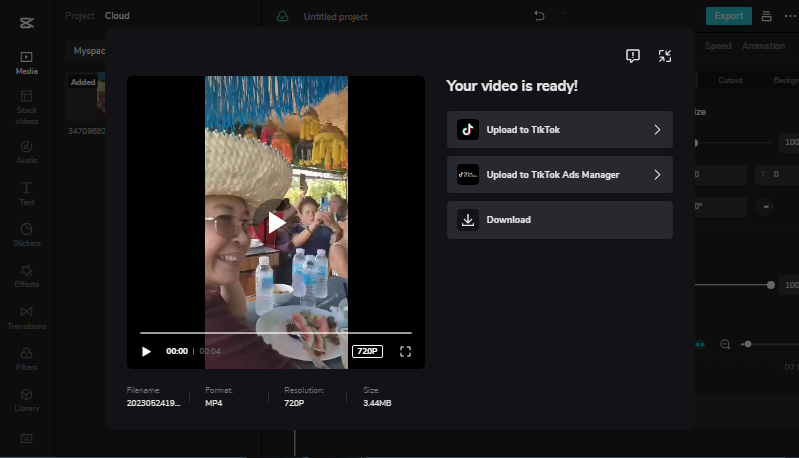Open the Stock videos panel
Image resolution: width=799 pixels, height=458 pixels.
27,104
